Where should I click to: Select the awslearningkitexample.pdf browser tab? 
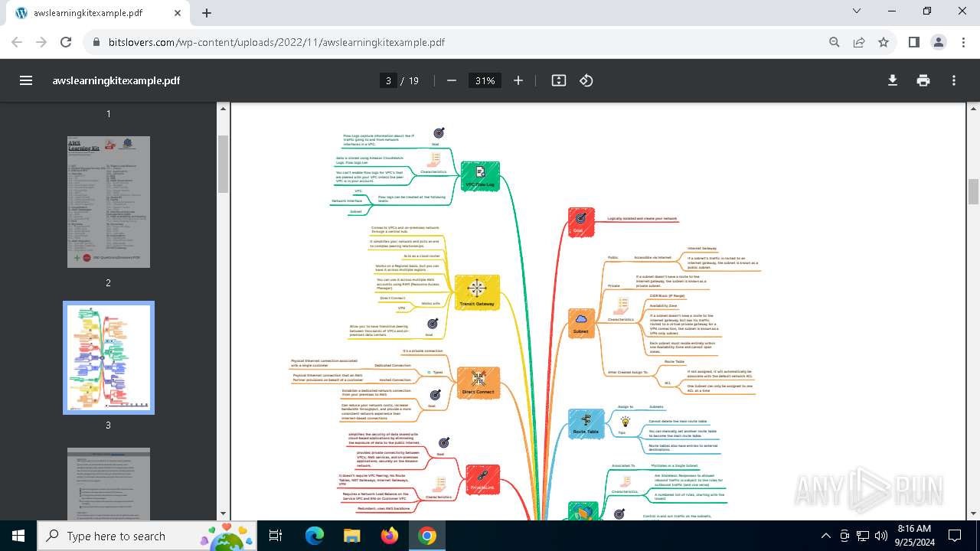[98, 13]
